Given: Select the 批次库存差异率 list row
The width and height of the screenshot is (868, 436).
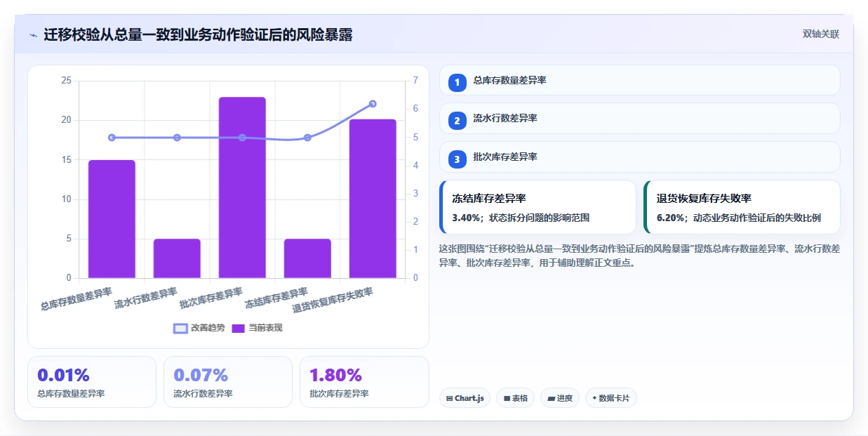Looking at the screenshot, I should 639,157.
